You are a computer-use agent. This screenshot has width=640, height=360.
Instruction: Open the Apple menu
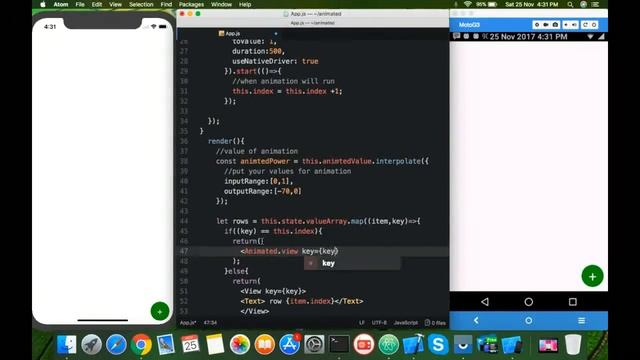click(x=43, y=4)
